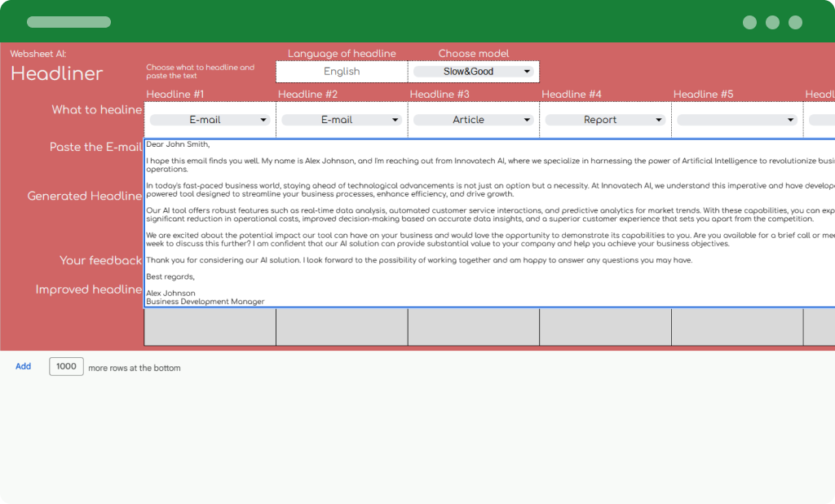Select the Headline #5 column header
835x504 pixels.
(703, 95)
